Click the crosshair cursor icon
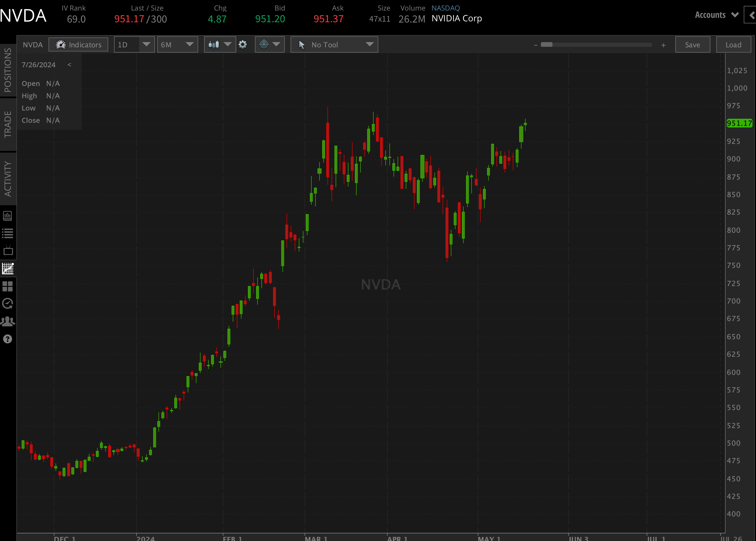This screenshot has height=541, width=756. click(x=264, y=44)
